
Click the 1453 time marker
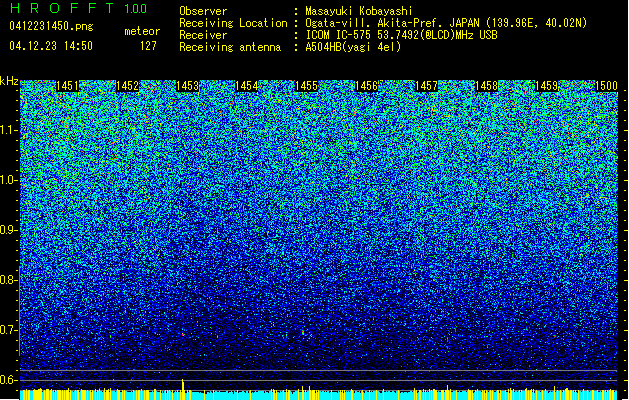187,86
